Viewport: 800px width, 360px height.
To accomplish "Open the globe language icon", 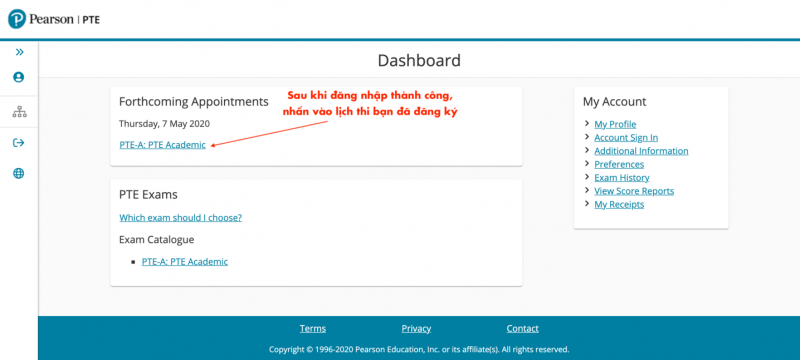I will click(x=19, y=174).
